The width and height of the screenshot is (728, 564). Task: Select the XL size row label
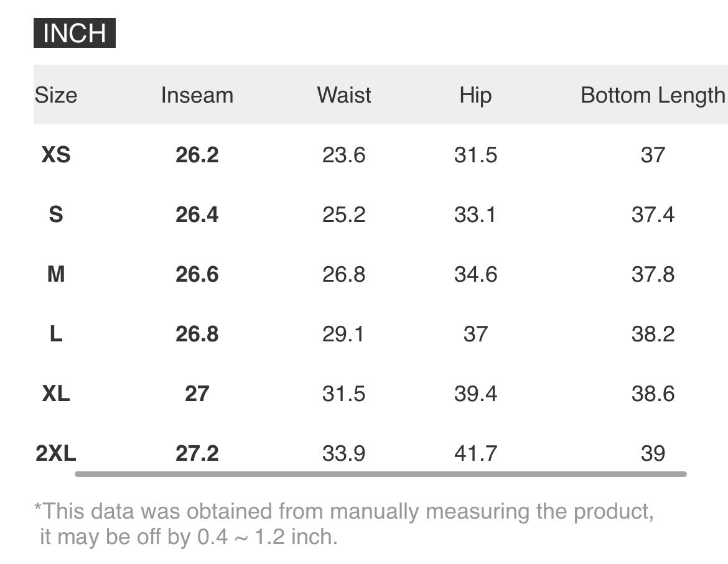(56, 394)
